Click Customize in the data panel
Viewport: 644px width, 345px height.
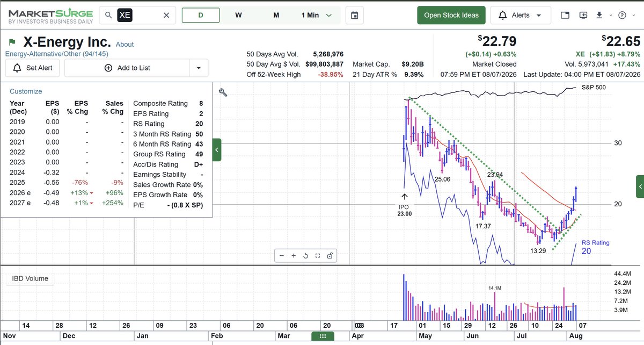pyautogui.click(x=26, y=91)
